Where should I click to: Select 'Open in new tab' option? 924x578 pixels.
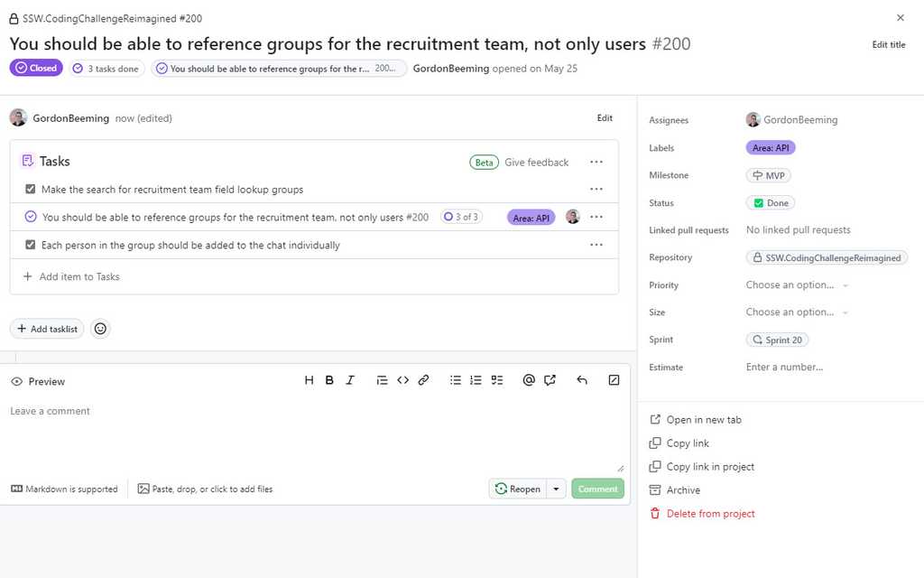click(703, 420)
